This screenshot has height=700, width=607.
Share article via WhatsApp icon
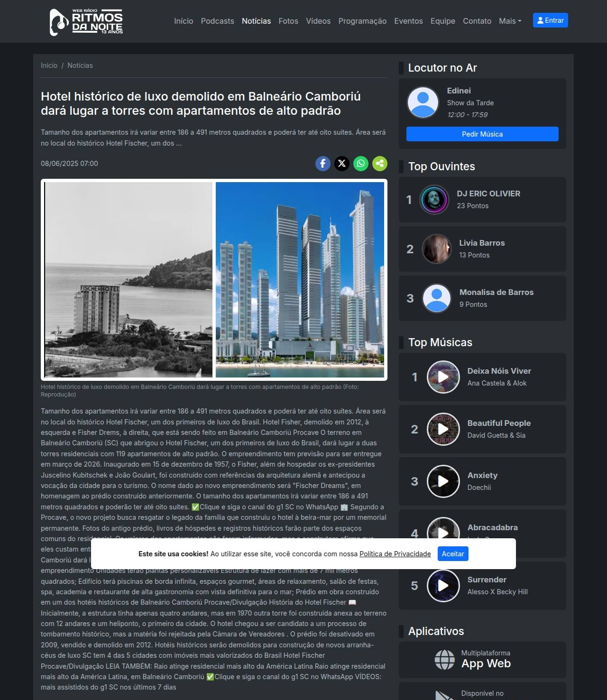point(360,164)
